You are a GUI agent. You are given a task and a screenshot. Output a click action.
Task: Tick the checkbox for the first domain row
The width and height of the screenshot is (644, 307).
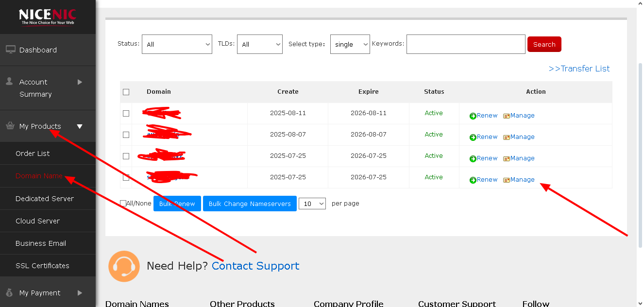click(126, 113)
